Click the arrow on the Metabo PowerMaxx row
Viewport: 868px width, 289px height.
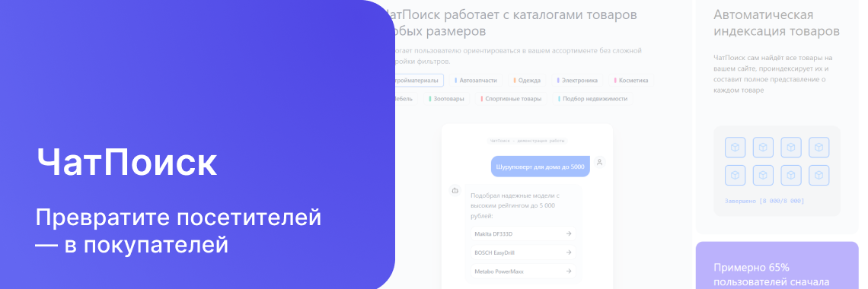[x=569, y=272]
